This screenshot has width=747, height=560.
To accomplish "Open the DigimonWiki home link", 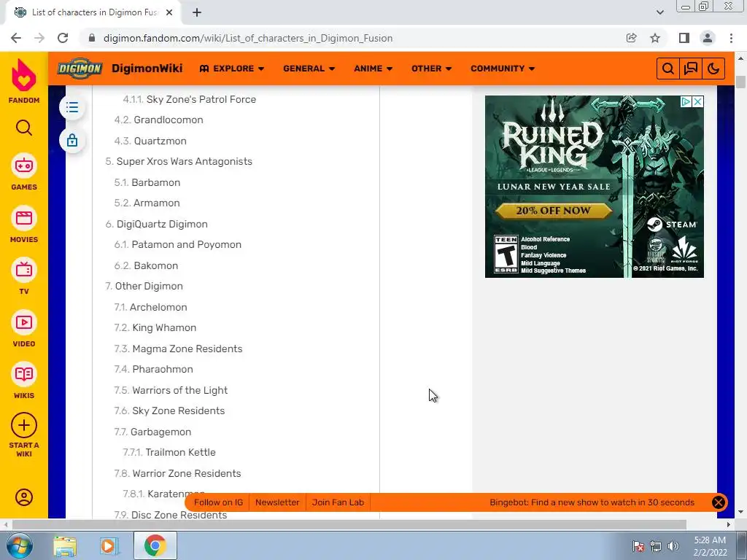I will tap(147, 69).
